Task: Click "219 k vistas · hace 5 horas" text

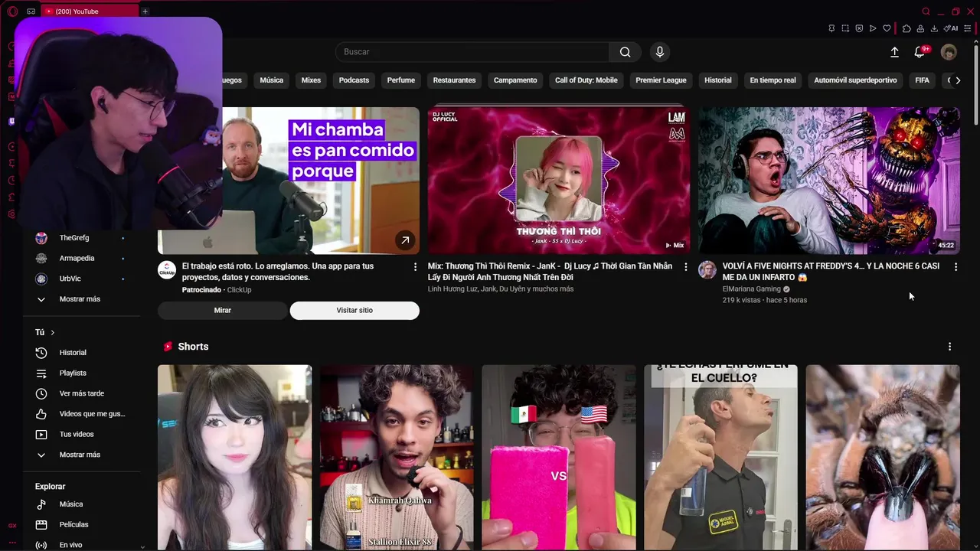Action: tap(764, 300)
